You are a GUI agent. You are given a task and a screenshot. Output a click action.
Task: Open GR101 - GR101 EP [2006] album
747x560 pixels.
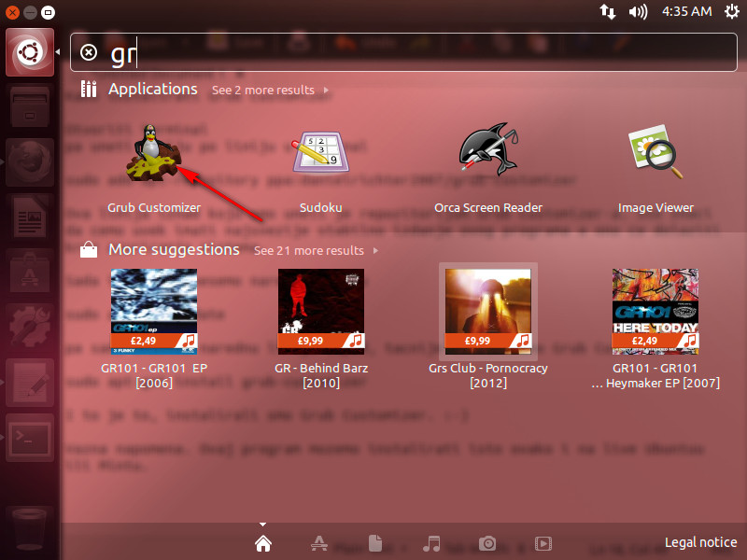coord(154,329)
